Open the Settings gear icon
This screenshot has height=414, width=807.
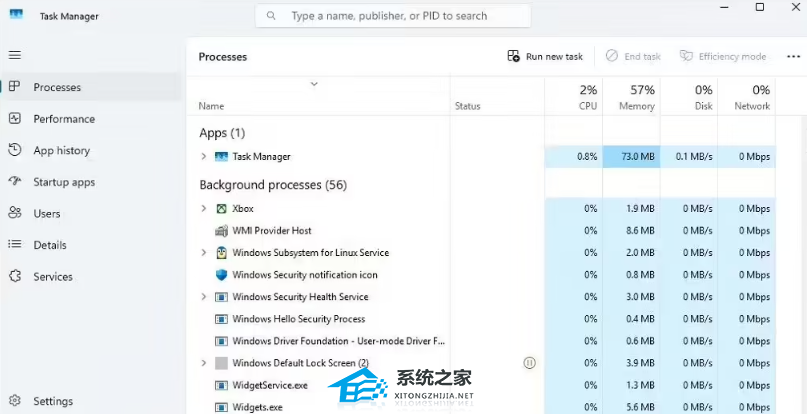click(x=15, y=401)
